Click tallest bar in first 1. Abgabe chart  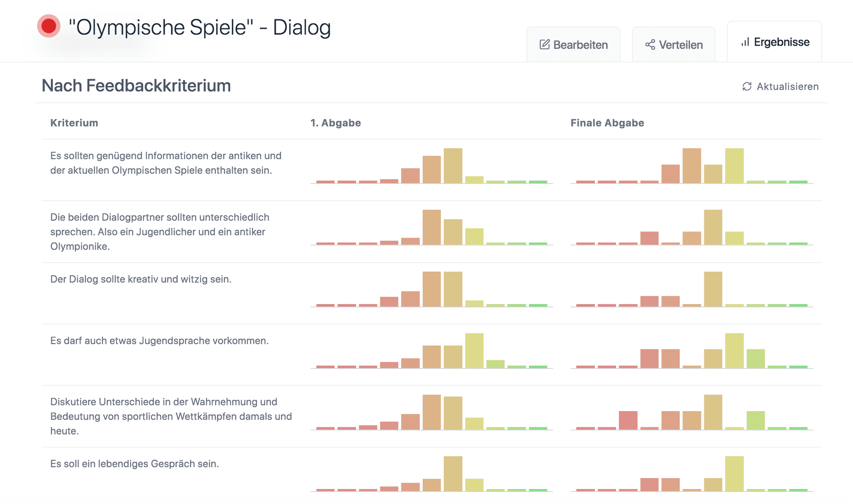[453, 166]
